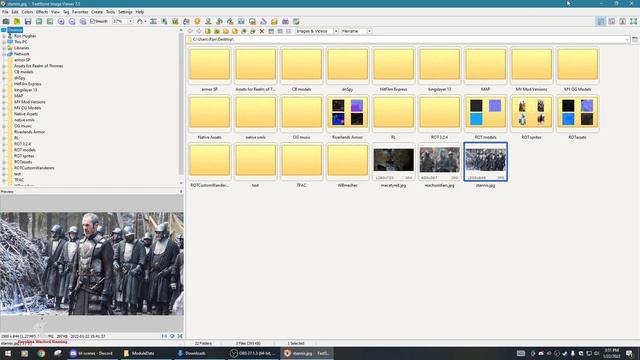The width and height of the screenshot is (640, 360).
Task: Select 'ROTCustomWanderers' in folder tree
Action: pos(34,168)
